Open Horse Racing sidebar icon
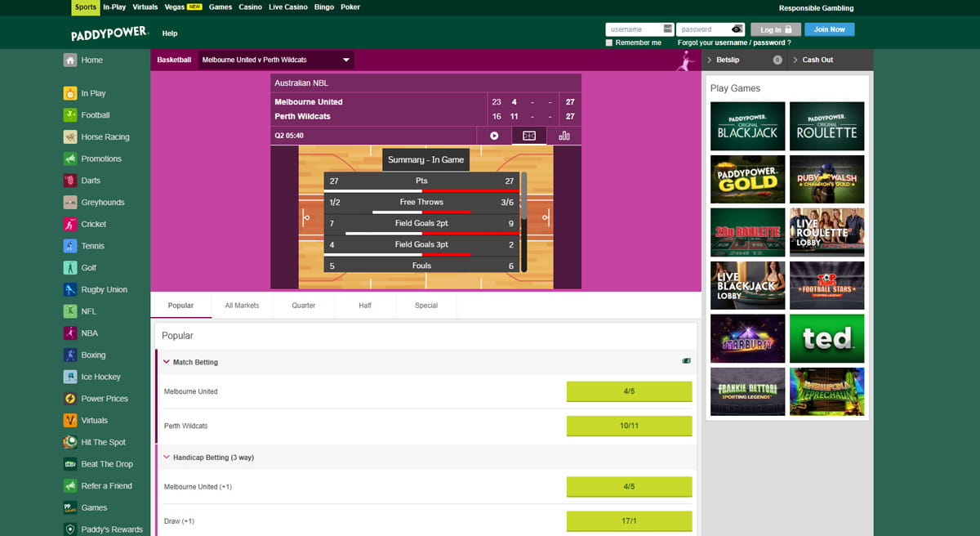The height and width of the screenshot is (536, 980). click(70, 137)
